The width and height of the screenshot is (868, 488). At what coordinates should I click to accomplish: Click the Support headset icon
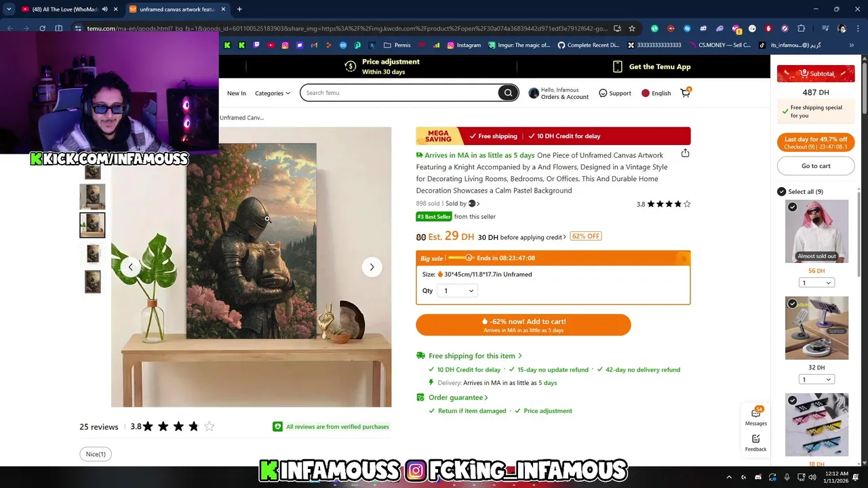click(603, 93)
